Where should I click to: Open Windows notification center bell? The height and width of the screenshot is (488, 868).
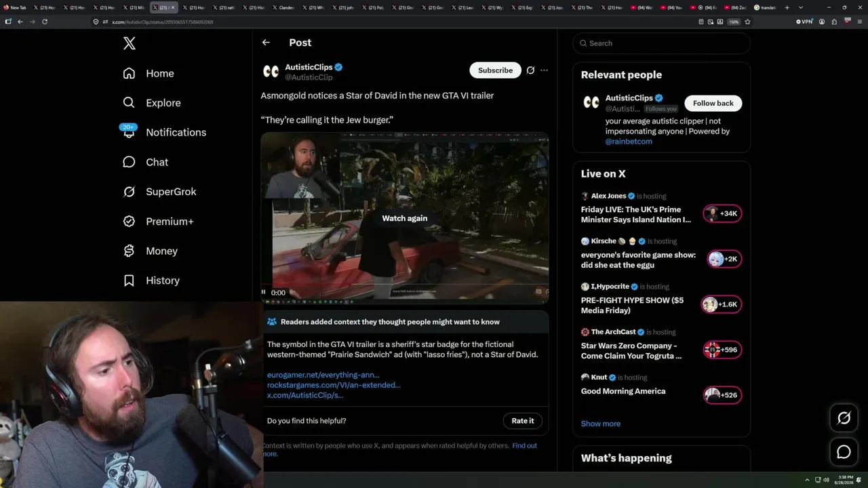click(859, 480)
